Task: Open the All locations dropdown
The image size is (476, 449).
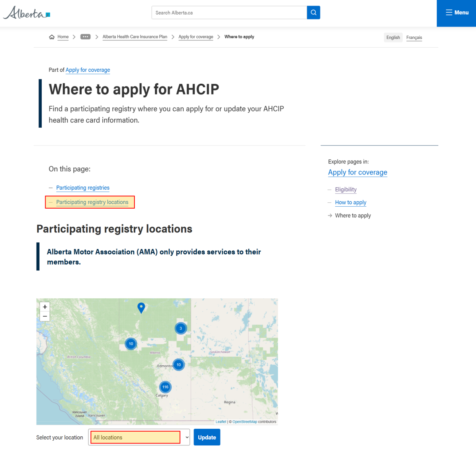Action: click(139, 437)
